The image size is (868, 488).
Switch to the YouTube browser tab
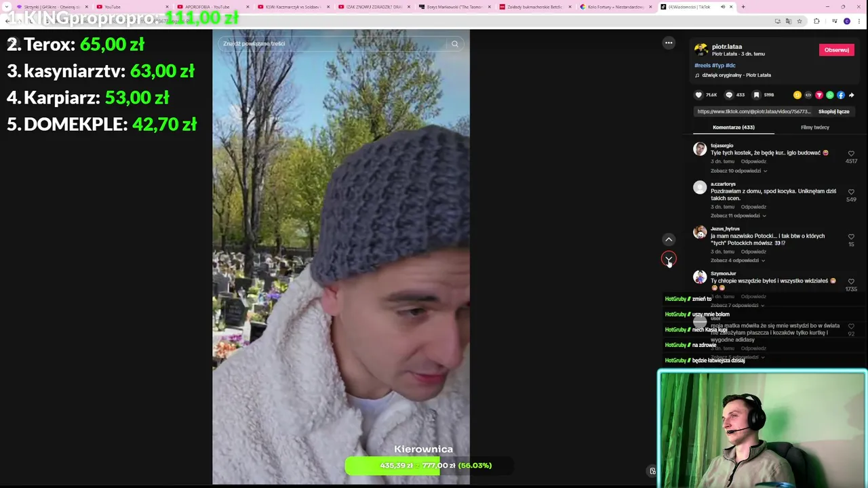click(132, 7)
